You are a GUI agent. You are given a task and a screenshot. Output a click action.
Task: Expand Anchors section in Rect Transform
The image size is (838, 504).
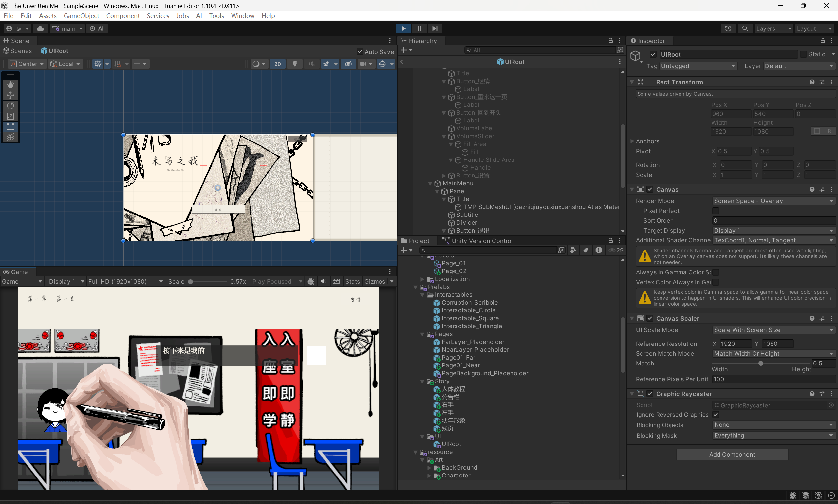(632, 141)
